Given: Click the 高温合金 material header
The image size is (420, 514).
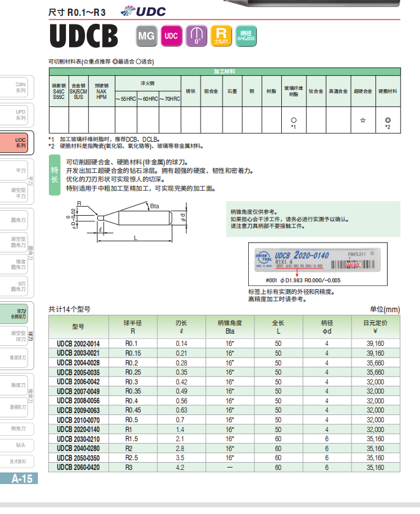Looking at the screenshot, I should [338, 91].
